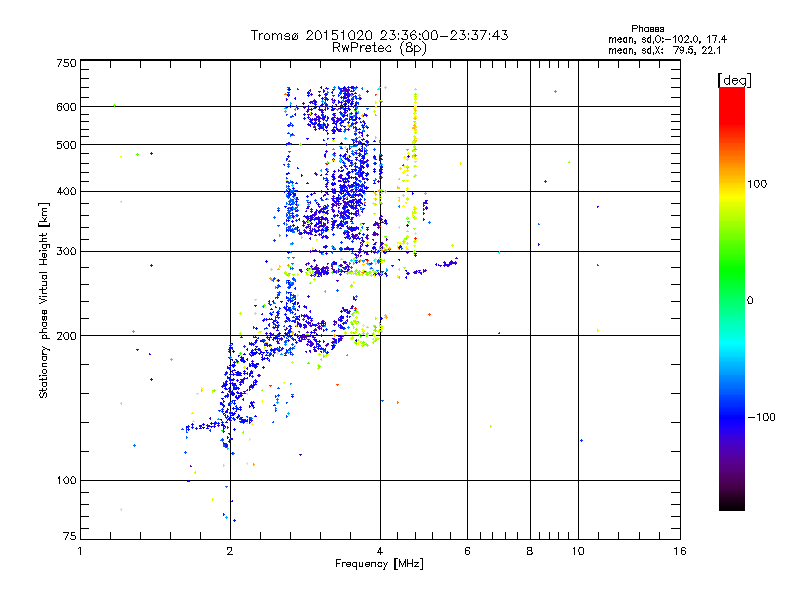The height and width of the screenshot is (600, 800).
Task: Click the colorbar tick label "0"
Action: pyautogui.click(x=750, y=301)
